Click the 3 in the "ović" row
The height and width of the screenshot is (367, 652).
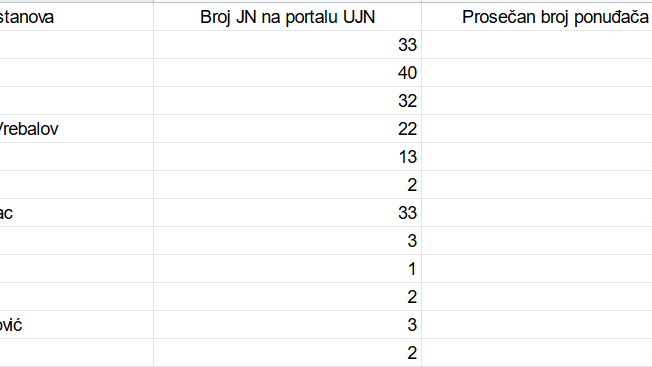coord(287,325)
